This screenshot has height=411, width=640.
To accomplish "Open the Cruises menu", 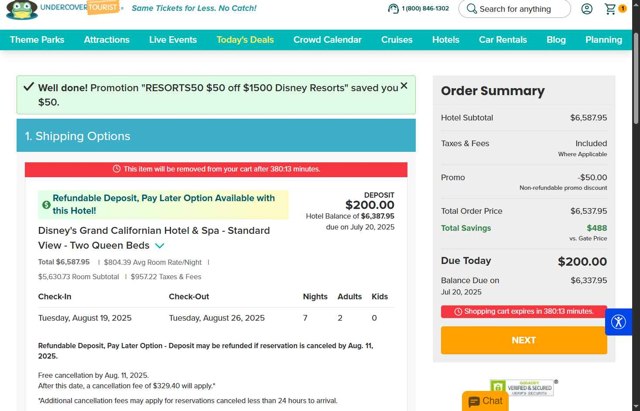I will [397, 40].
